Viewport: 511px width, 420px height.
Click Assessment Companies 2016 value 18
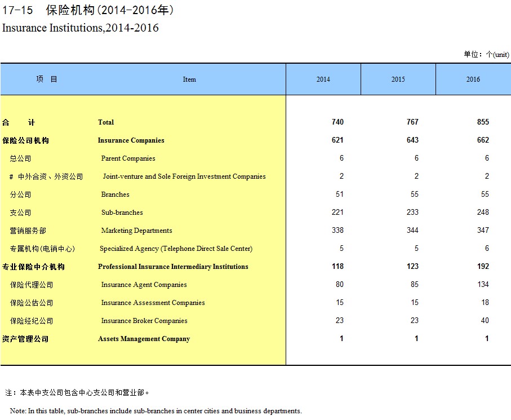click(485, 302)
